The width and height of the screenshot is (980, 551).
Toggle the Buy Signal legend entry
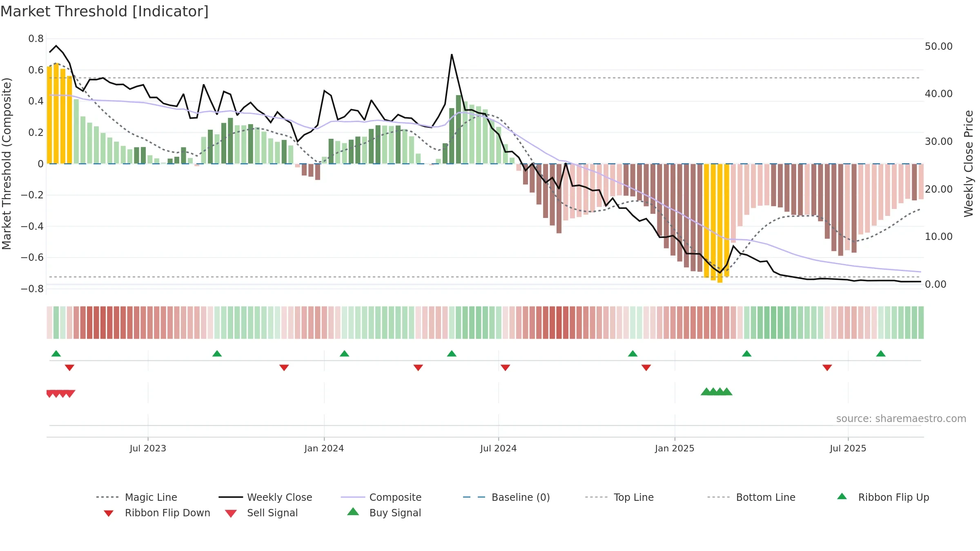pos(384,513)
